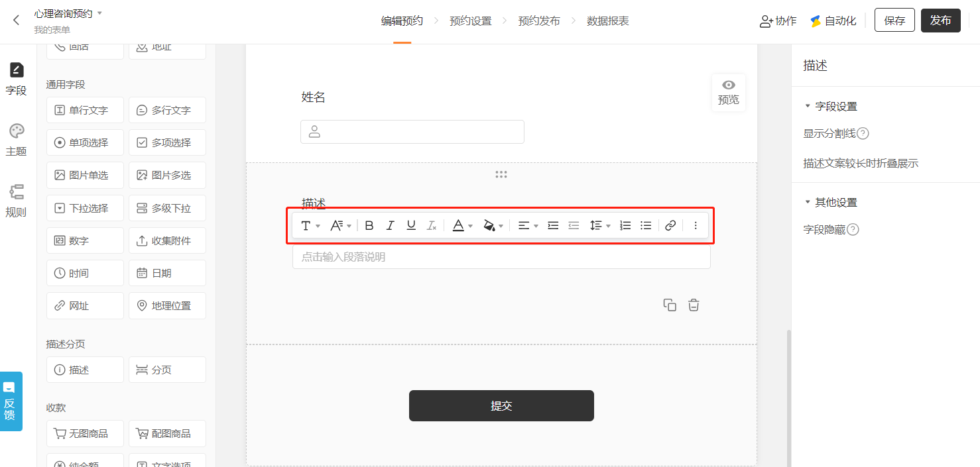Image resolution: width=980 pixels, height=467 pixels.
Task: Click the back arrow at top left
Action: (x=17, y=21)
